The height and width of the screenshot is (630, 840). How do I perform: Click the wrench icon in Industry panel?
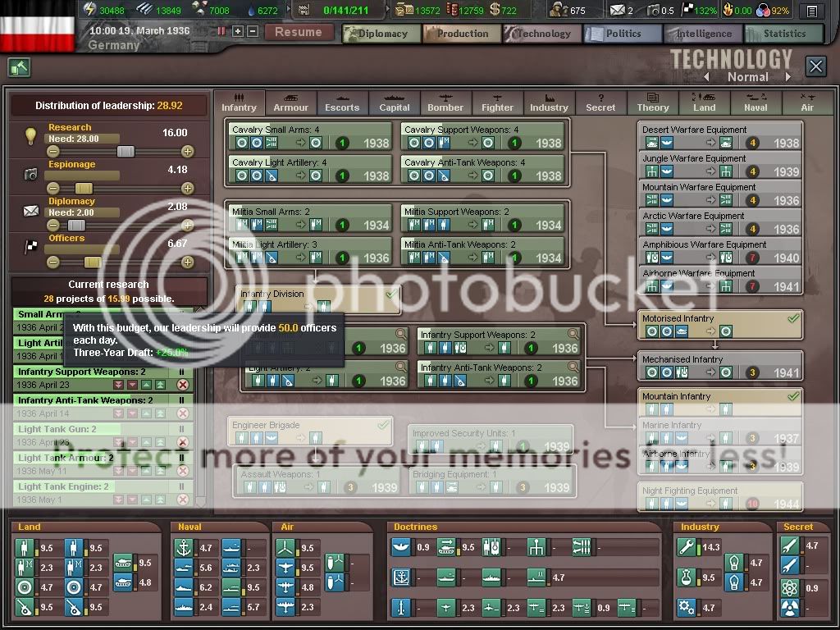point(687,547)
